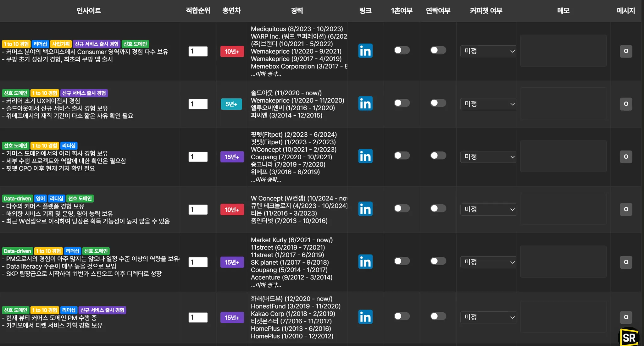Click the SR logo badge
Image resolution: width=644 pixels, height=346 pixels.
click(x=629, y=337)
